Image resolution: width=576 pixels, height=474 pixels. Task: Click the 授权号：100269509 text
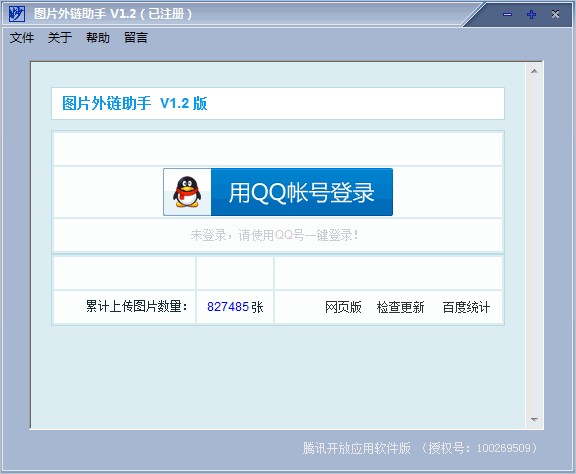(x=479, y=448)
